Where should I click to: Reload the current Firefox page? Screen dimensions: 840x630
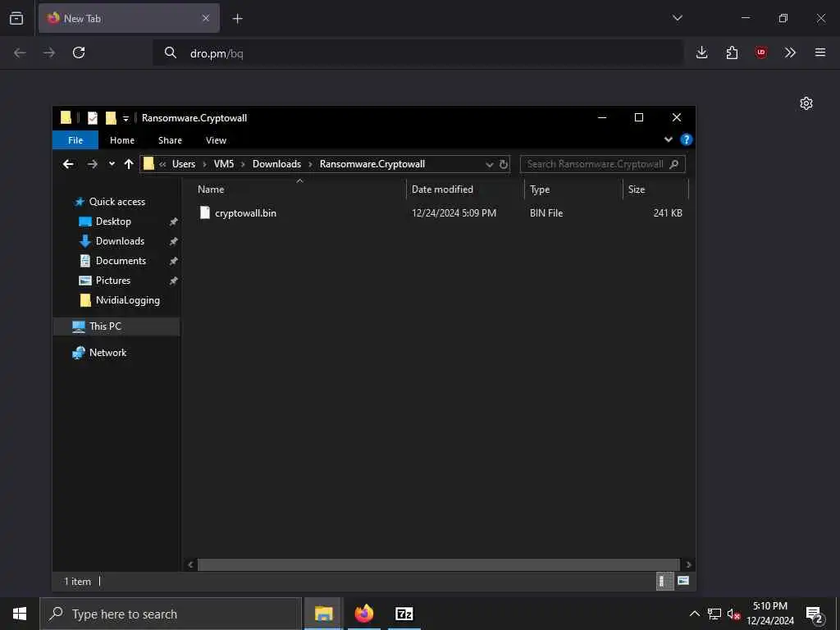tap(79, 52)
